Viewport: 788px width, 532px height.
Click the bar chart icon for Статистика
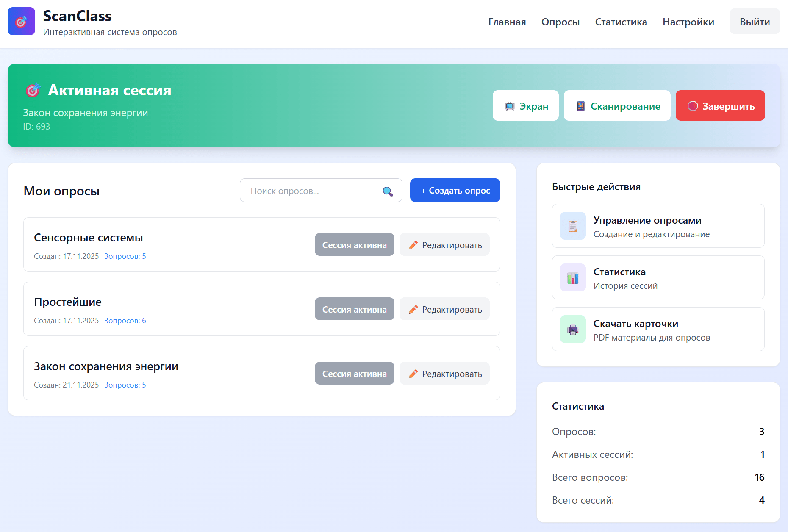(x=573, y=278)
